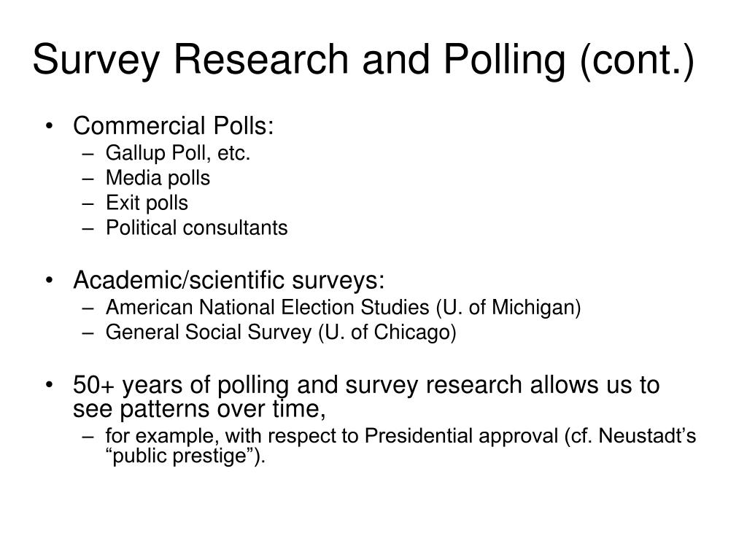Click the word 'Neustadt's' in last sub-bullet
The height and width of the screenshot is (560, 747).
647,436
